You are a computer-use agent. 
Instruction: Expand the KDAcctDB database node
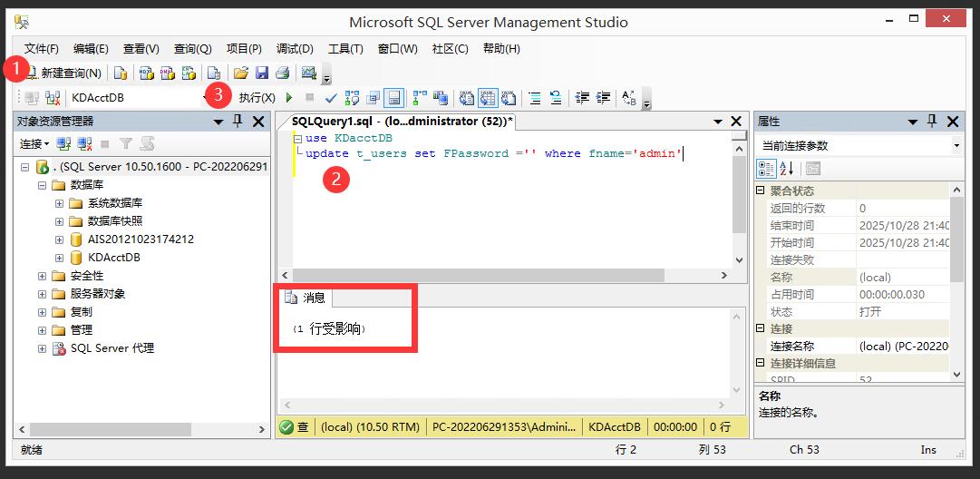[x=59, y=258]
